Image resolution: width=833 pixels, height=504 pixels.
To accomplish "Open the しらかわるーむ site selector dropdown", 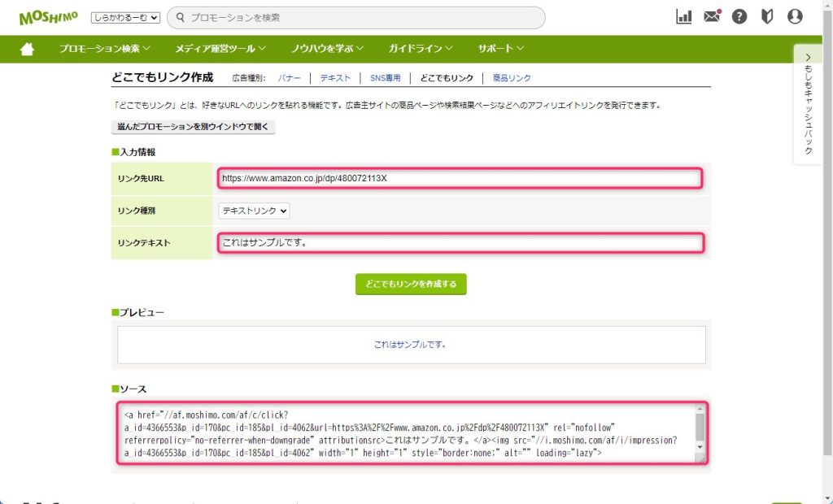I will [125, 18].
